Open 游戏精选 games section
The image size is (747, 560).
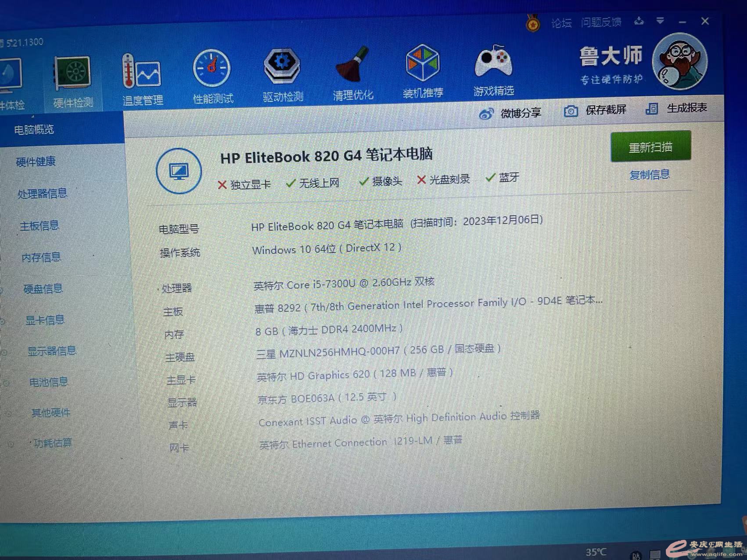pyautogui.click(x=494, y=70)
